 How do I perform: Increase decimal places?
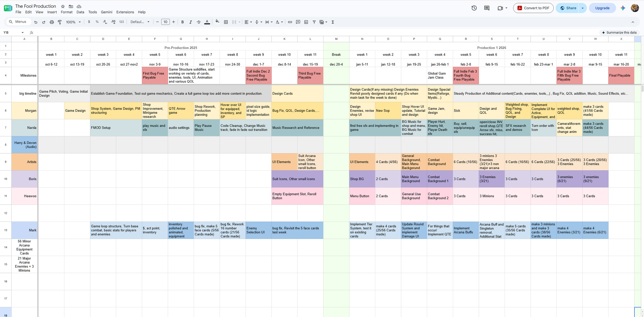point(113,22)
